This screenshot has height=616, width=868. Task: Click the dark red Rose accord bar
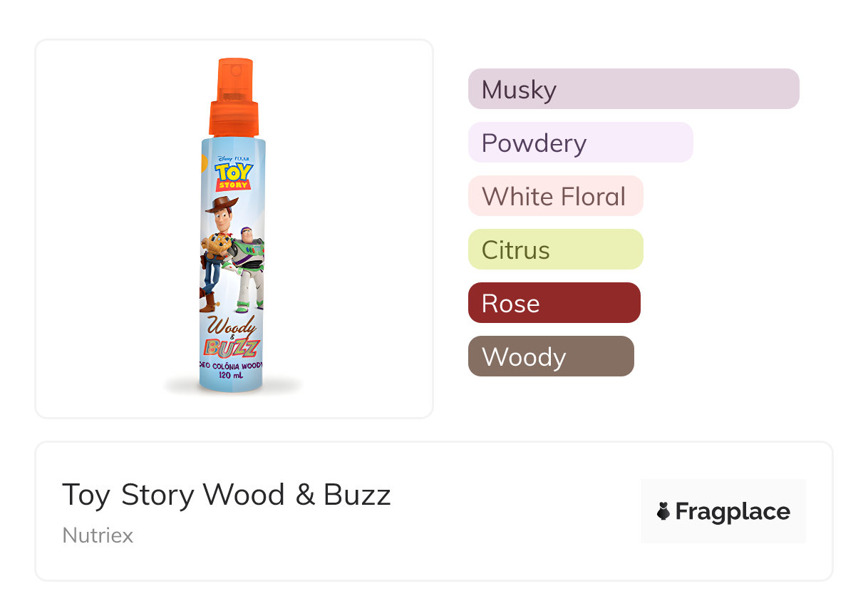point(554,303)
